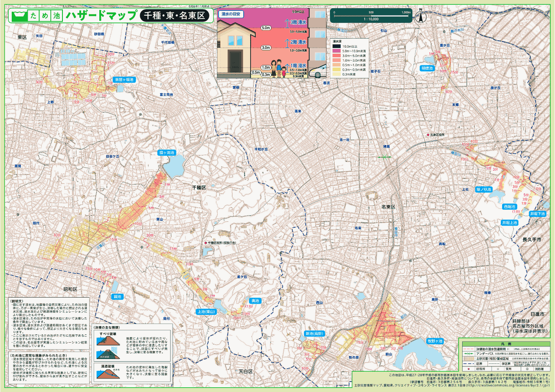Click the 千種区役所 (仮設庁舎) marker dot
Viewport: 555px width, 392px height.
pyautogui.click(x=206, y=243)
